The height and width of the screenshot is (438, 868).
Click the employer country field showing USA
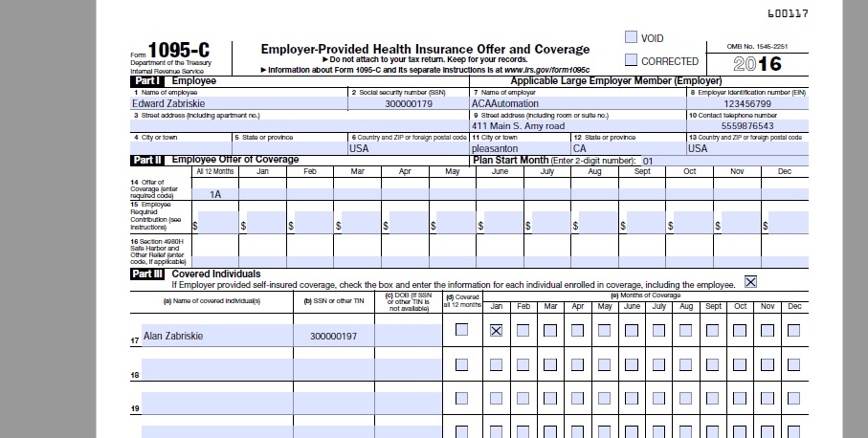[747, 148]
